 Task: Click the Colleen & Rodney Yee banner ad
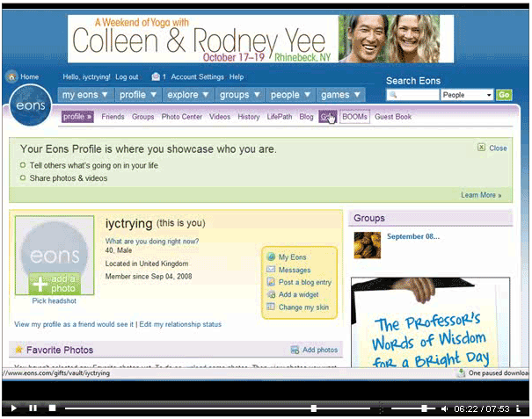[260, 39]
